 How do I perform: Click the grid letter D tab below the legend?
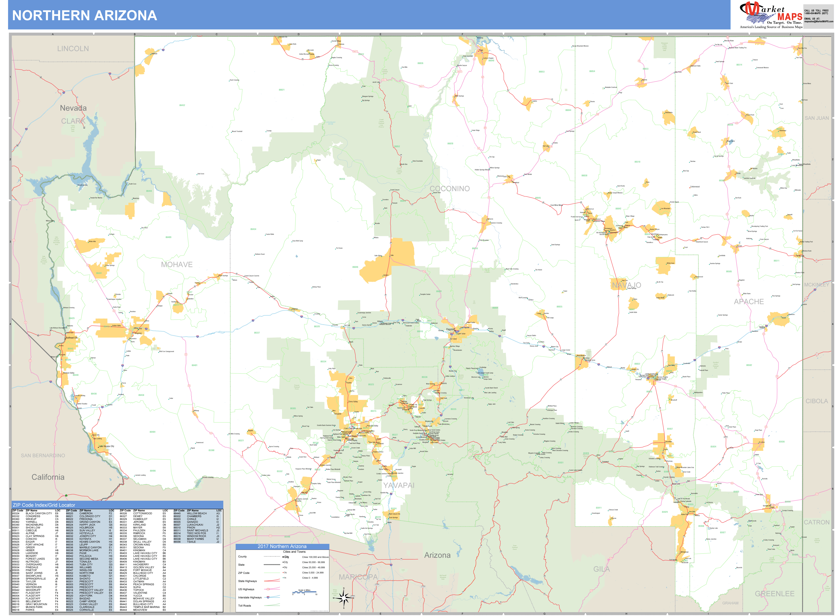coord(298,614)
